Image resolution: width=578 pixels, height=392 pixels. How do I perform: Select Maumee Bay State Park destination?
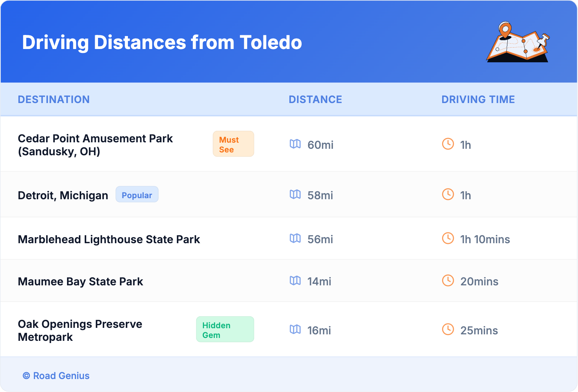pyautogui.click(x=80, y=282)
